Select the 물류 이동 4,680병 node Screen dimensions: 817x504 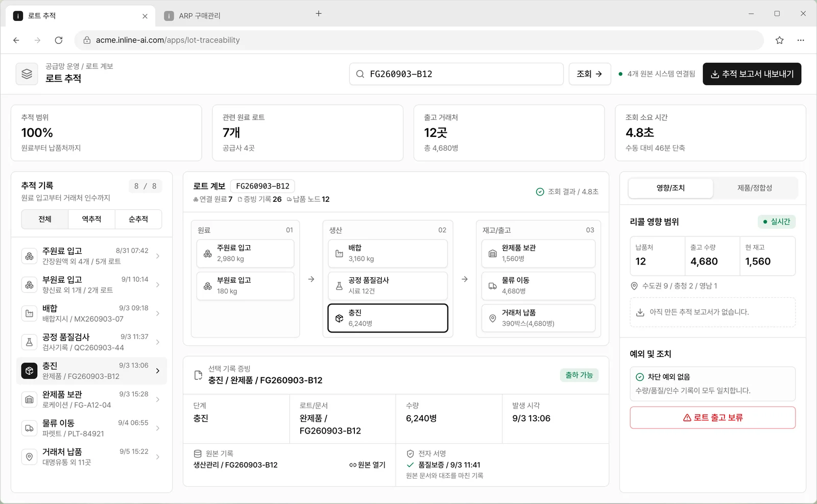click(538, 285)
